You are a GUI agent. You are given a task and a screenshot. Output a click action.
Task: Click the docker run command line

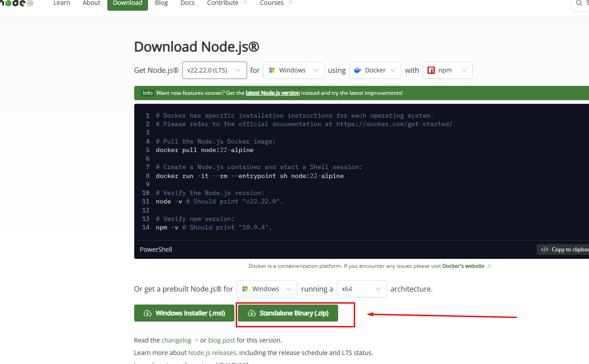(x=250, y=176)
